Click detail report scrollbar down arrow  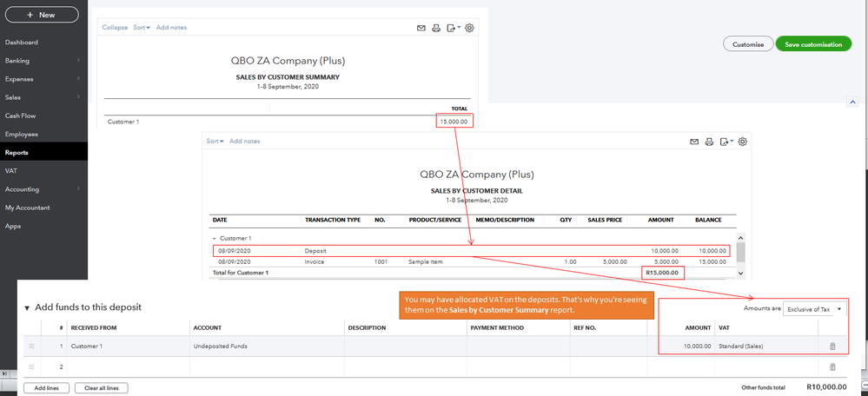[x=741, y=274]
